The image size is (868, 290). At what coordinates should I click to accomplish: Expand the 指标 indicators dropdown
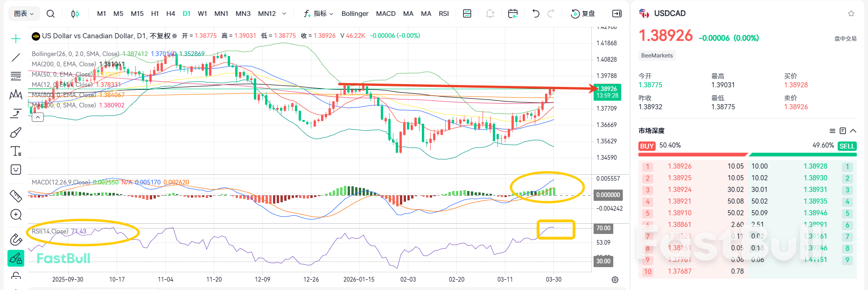(319, 14)
